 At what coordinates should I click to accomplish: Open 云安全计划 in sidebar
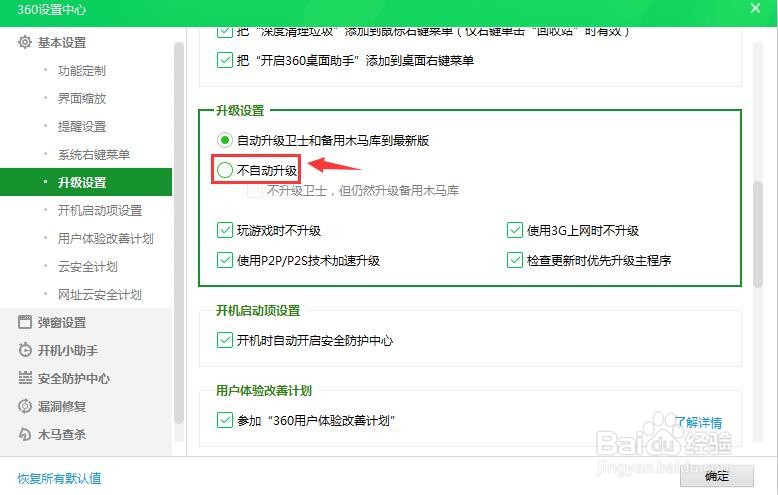tap(88, 266)
